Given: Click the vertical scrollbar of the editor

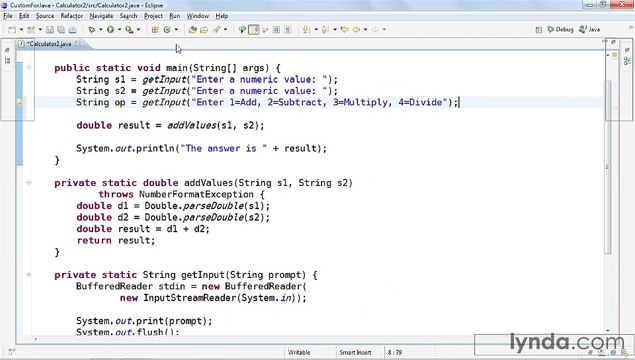Looking at the screenshot, I should click(607, 167).
